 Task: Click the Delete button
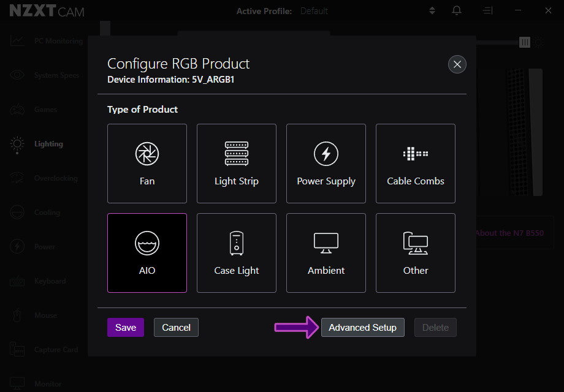pyautogui.click(x=435, y=328)
